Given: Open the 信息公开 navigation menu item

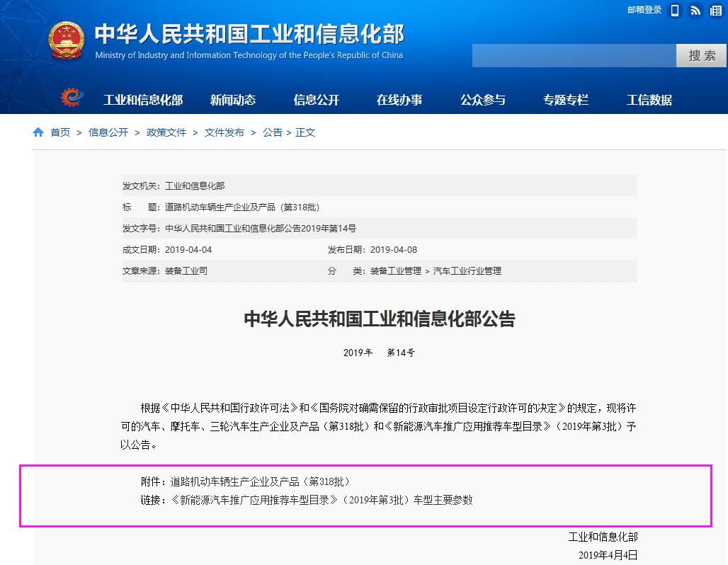Looking at the screenshot, I should [317, 100].
